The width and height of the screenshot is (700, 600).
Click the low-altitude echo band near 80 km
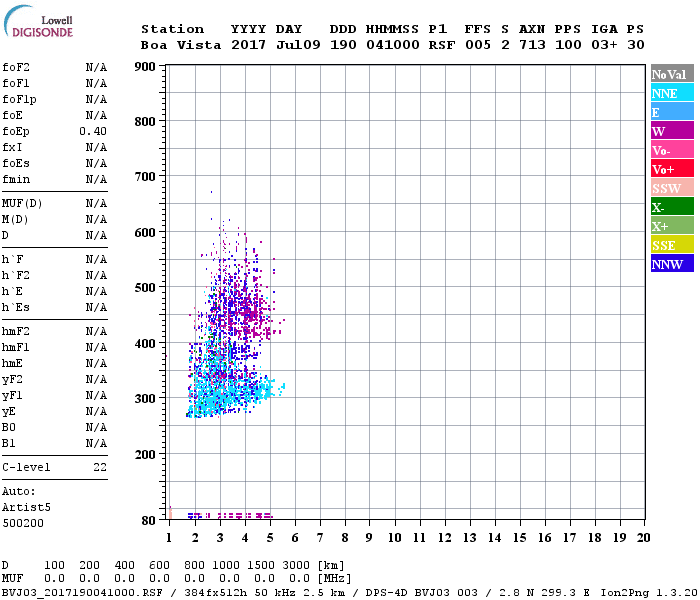(x=230, y=516)
